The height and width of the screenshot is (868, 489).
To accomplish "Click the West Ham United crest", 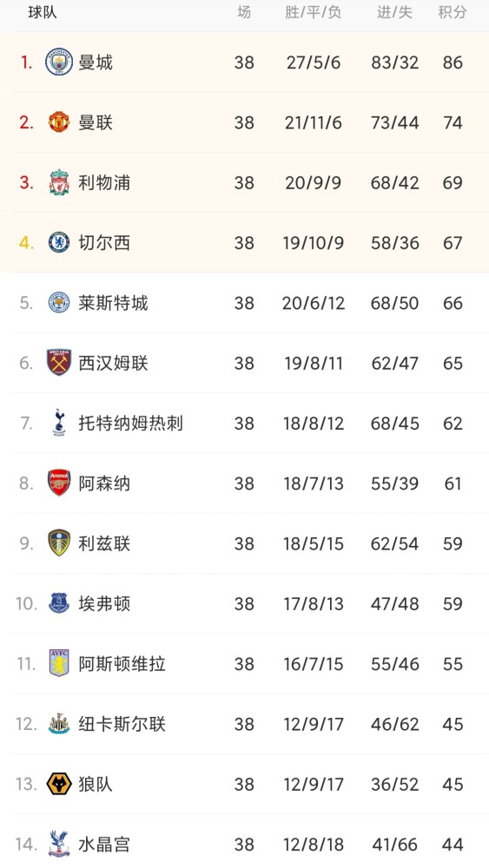I will pyautogui.click(x=59, y=363).
